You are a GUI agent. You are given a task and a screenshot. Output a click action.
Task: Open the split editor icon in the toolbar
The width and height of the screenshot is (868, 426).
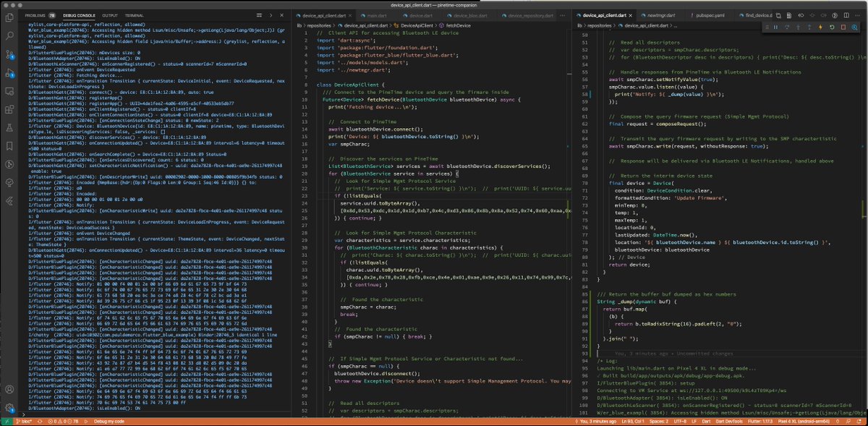tap(846, 15)
